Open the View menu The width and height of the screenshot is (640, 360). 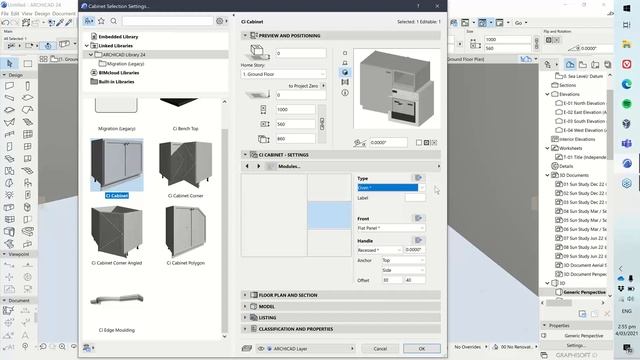click(x=27, y=13)
